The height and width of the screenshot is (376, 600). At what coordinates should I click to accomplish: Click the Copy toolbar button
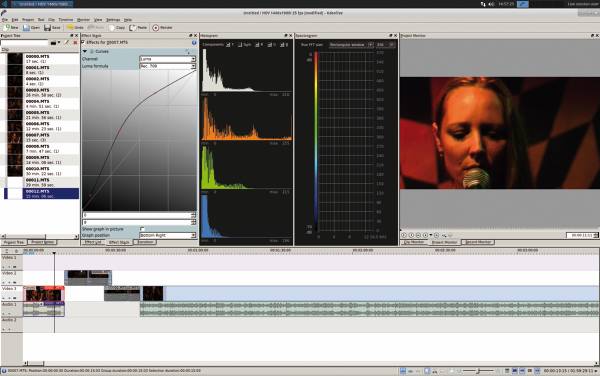click(117, 28)
